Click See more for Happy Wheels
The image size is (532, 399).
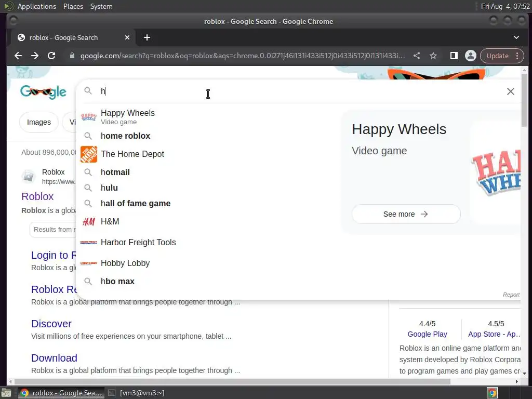click(x=406, y=214)
